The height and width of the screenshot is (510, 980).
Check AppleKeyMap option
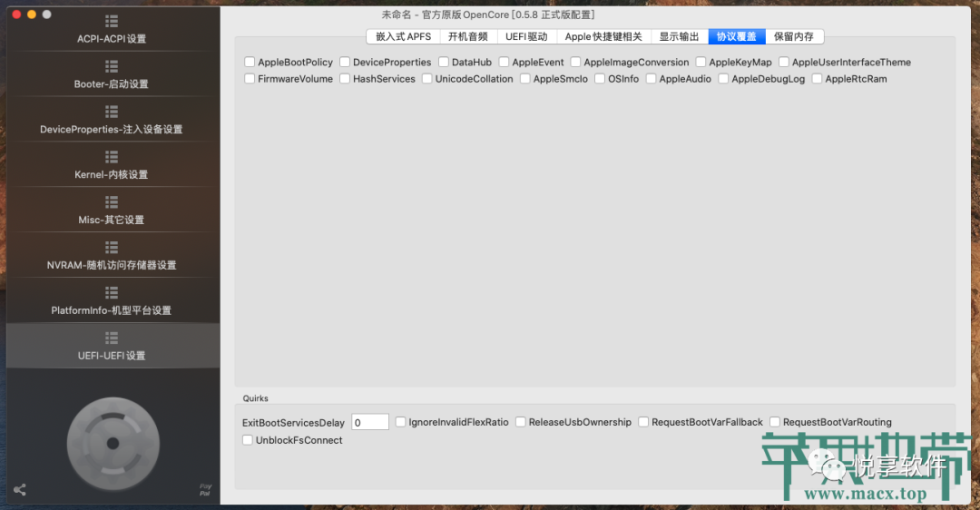[x=701, y=62]
